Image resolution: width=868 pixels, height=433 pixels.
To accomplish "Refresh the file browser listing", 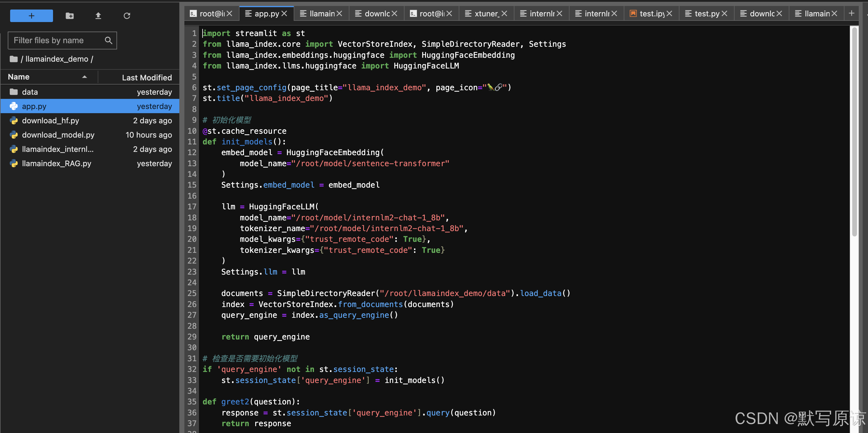I will (x=127, y=15).
